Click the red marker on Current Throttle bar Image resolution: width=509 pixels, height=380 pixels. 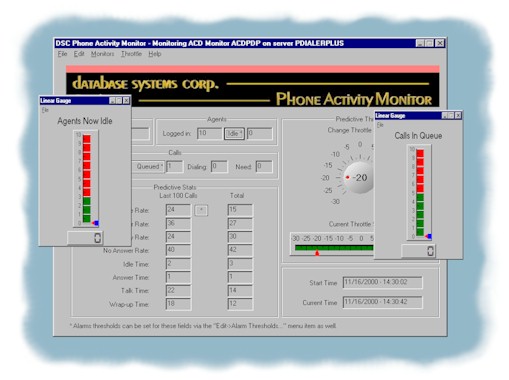(317, 253)
